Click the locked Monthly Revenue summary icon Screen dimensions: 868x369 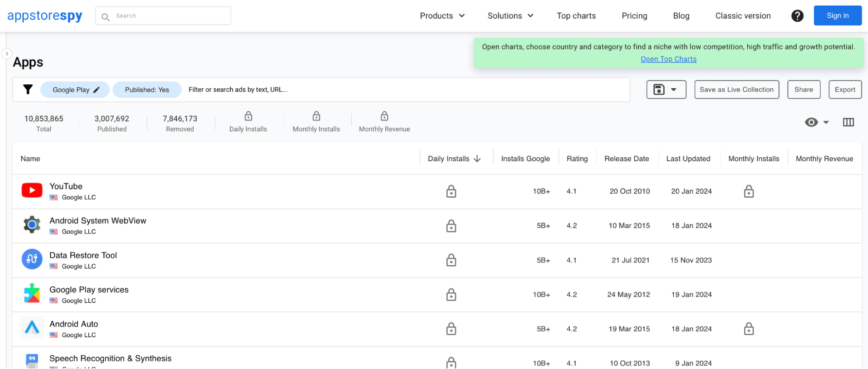(384, 116)
